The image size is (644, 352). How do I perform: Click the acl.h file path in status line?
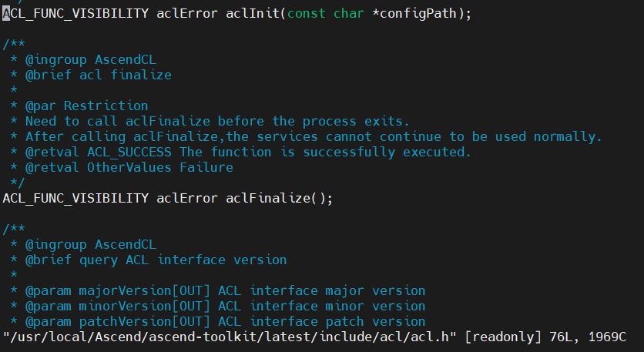[231, 337]
